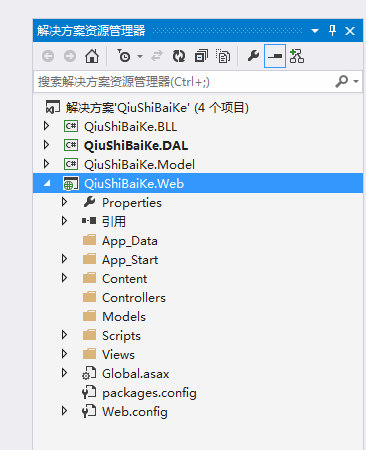Select the Web.config file
This screenshot has height=450, width=366.
[x=135, y=412]
